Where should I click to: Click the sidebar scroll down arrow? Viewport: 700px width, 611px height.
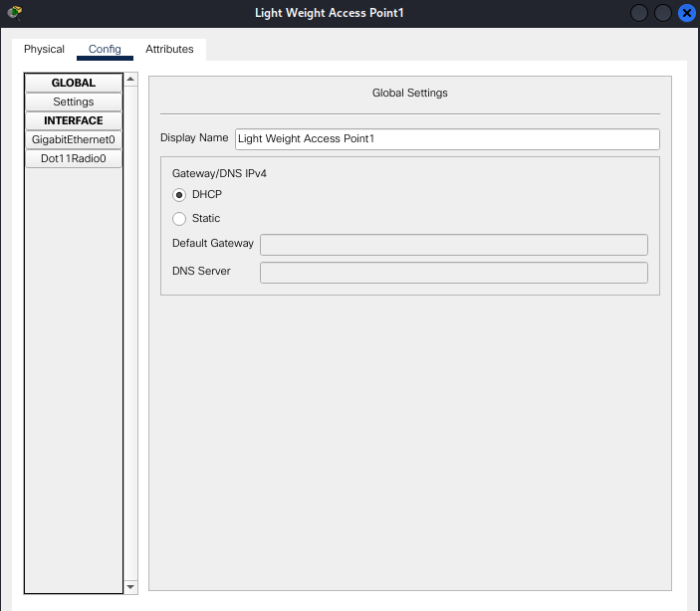point(131,586)
